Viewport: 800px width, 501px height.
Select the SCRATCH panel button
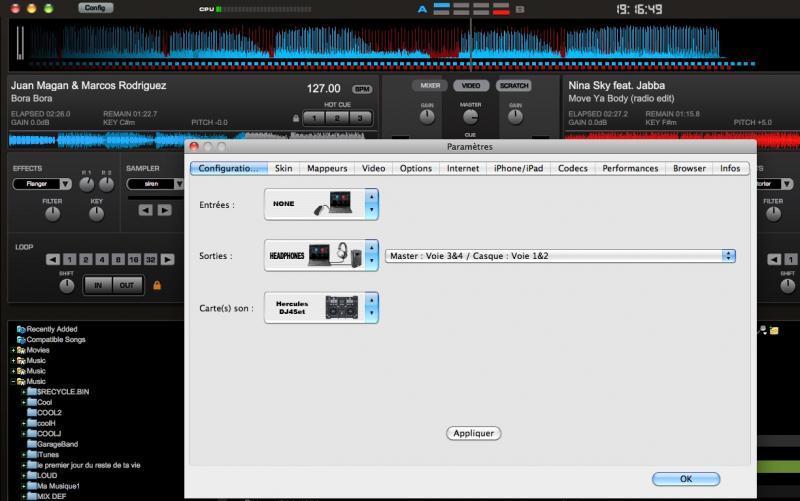point(514,86)
